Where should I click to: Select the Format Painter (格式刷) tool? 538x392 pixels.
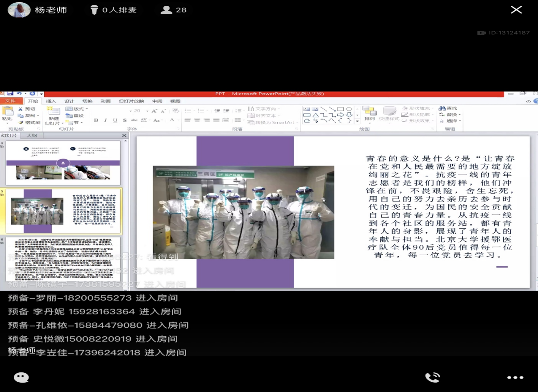[x=21, y=123]
